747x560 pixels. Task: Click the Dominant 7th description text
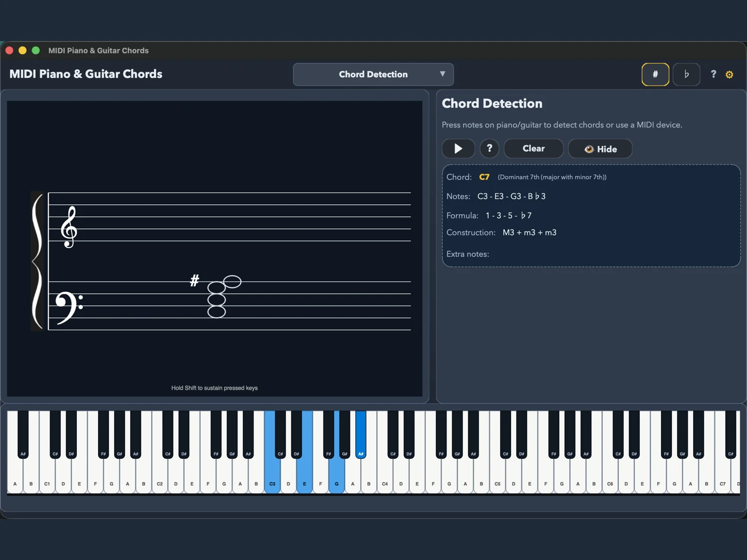[x=552, y=177]
